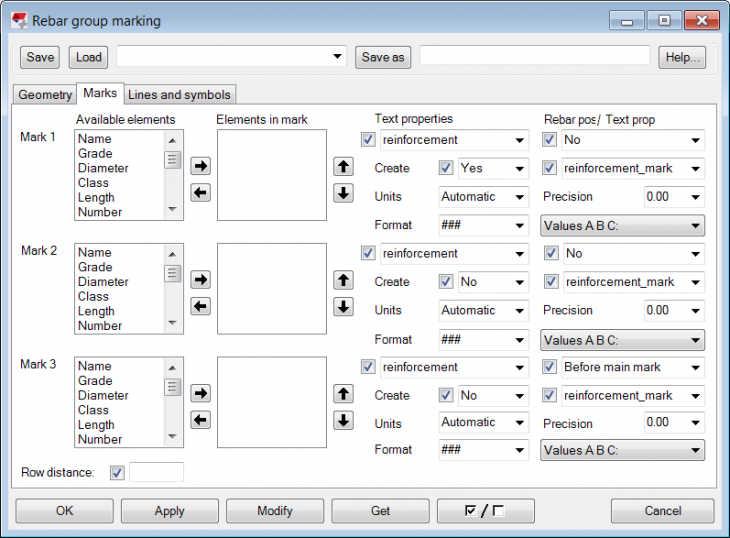Select Diameter in Mark 2 available elements
Screen dimensions: 730x538
point(103,282)
